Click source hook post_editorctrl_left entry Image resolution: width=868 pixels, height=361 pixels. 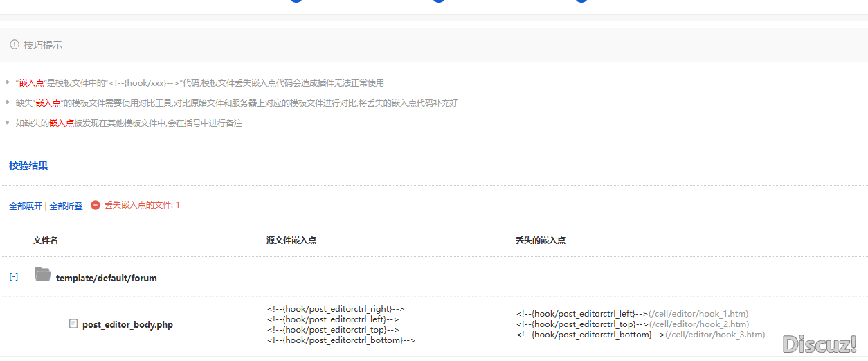(x=333, y=319)
